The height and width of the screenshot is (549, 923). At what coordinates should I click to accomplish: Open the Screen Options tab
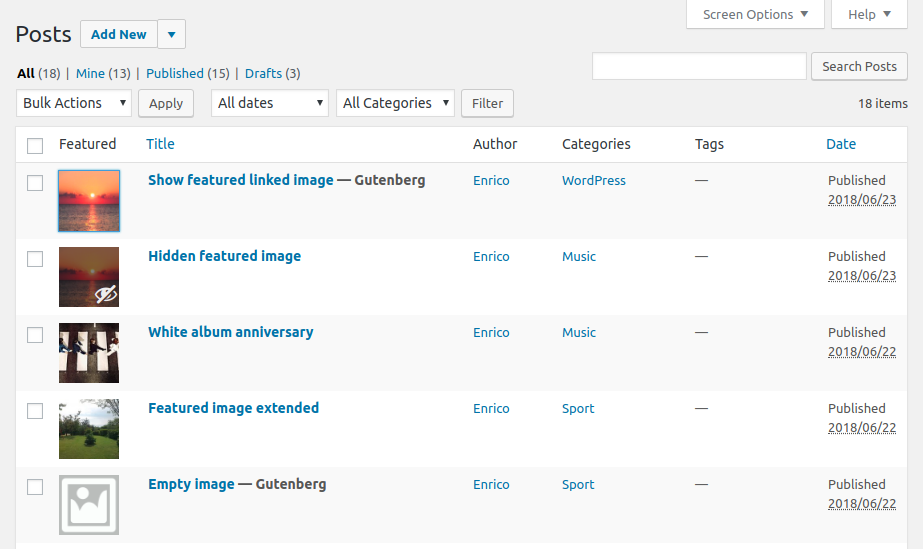(x=755, y=15)
